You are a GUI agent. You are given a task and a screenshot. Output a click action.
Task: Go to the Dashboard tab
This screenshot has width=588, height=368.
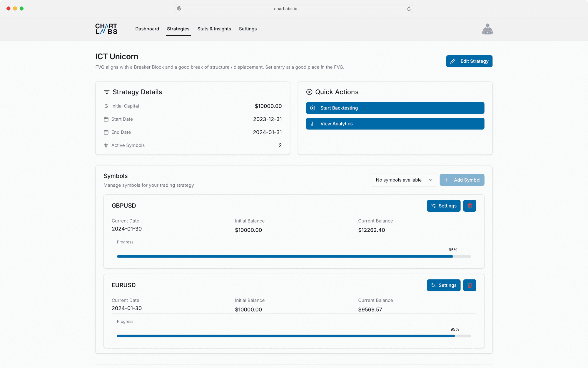147,29
